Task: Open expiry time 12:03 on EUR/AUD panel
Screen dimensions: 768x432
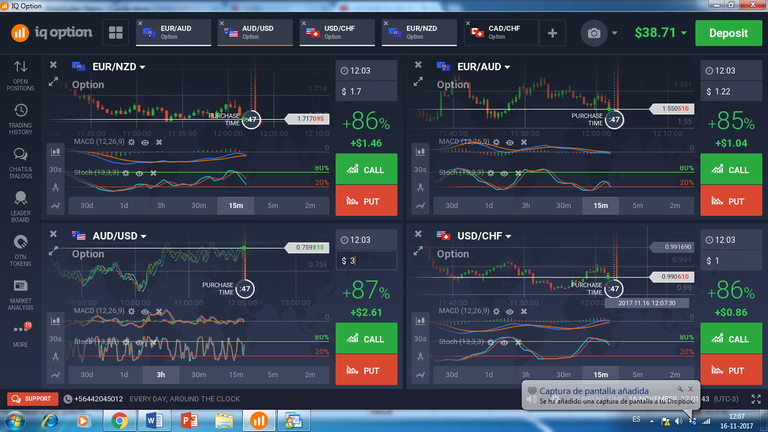Action: [731, 71]
